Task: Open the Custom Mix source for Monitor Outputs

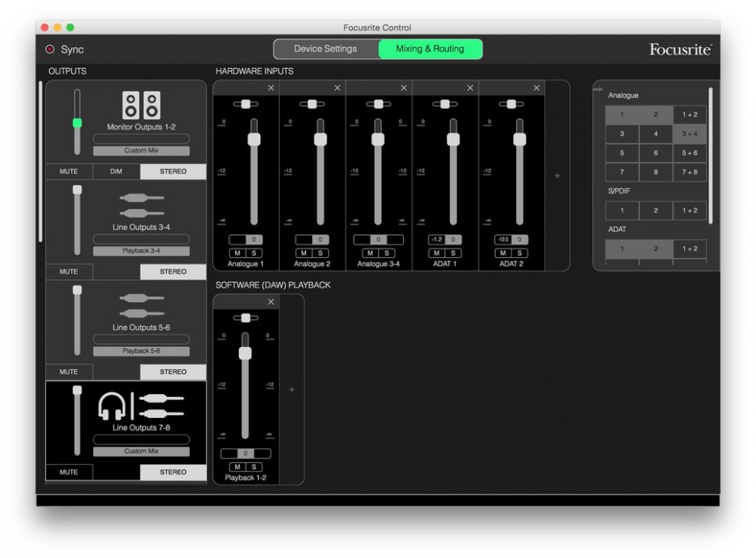Action: [141, 151]
